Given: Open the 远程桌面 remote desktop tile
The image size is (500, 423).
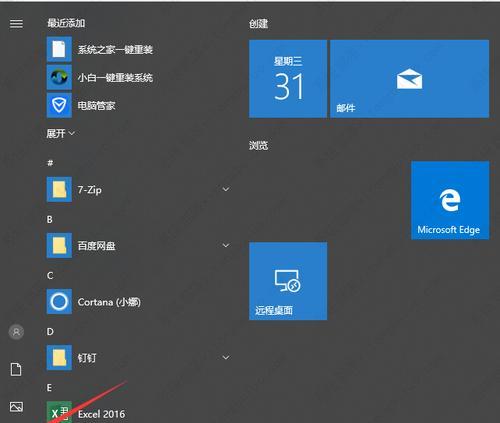Looking at the screenshot, I should [288, 281].
